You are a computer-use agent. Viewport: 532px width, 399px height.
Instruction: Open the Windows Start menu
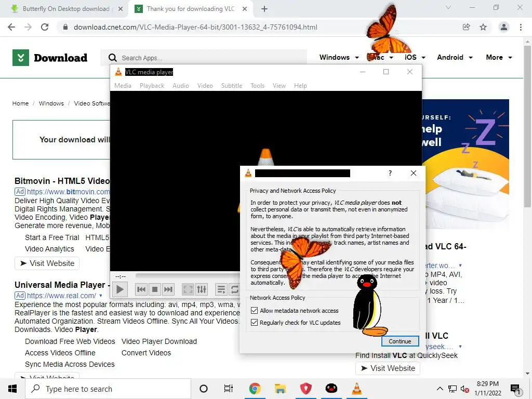pos(12,389)
